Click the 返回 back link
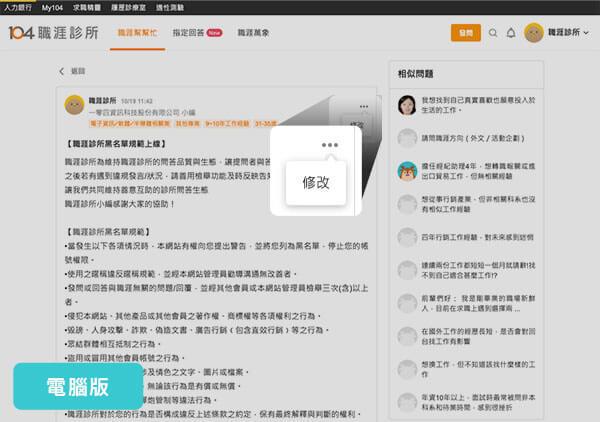The width and height of the screenshot is (600, 422). 78,71
